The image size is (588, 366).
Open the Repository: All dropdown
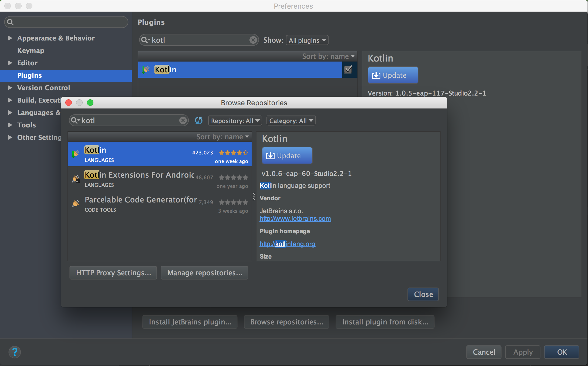tap(235, 121)
